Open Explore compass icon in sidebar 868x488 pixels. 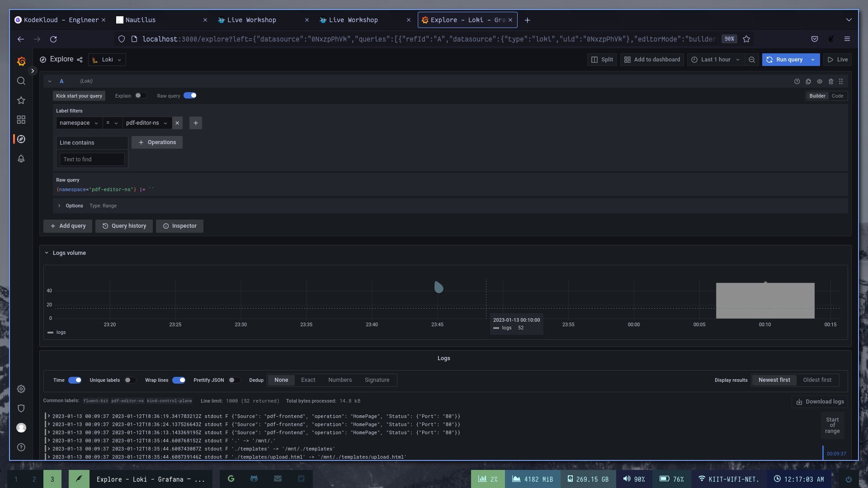click(x=21, y=139)
